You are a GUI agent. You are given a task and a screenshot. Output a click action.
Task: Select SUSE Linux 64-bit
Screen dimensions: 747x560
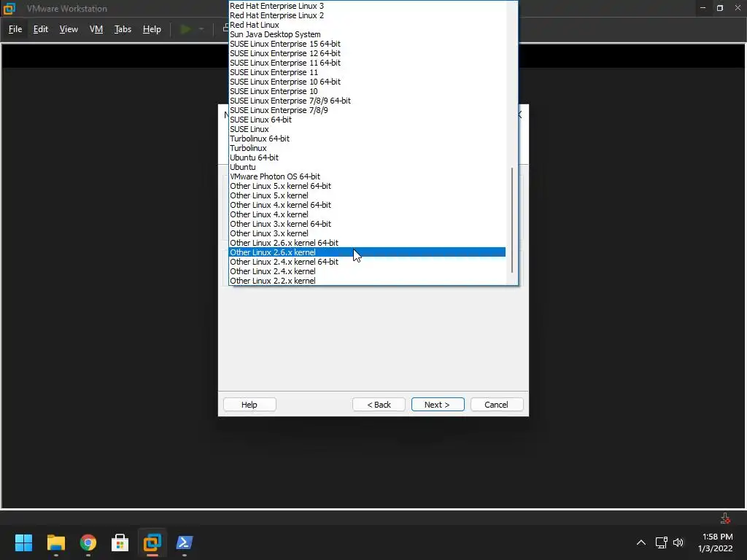click(367, 120)
